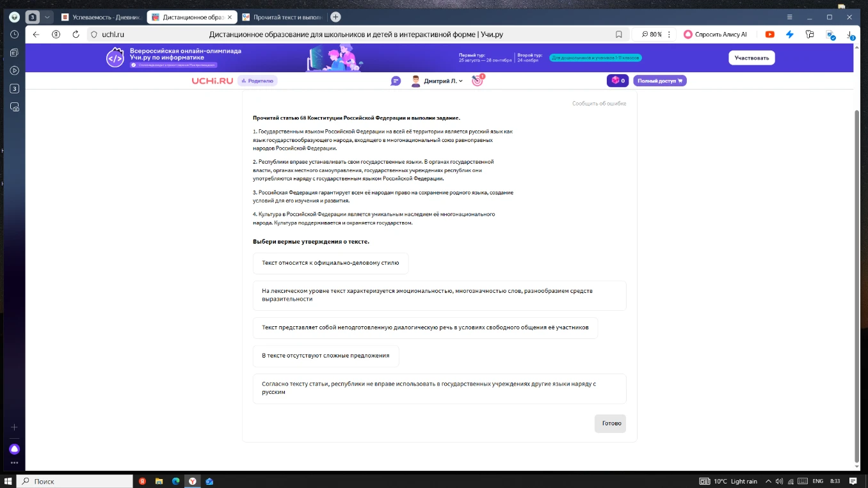The width and height of the screenshot is (868, 488).
Task: Open the tab group counter showing 3
Action: click(33, 17)
